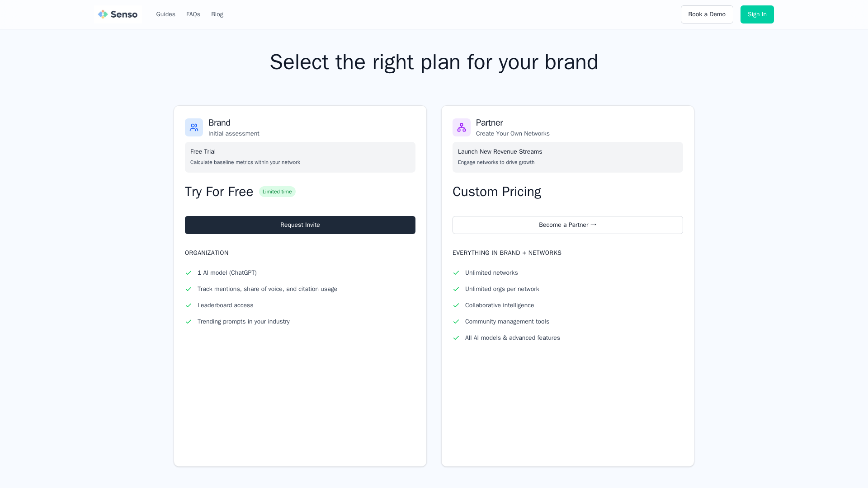Click the "Limited time" badge
Screen dimensions: 868x488
(x=277, y=192)
